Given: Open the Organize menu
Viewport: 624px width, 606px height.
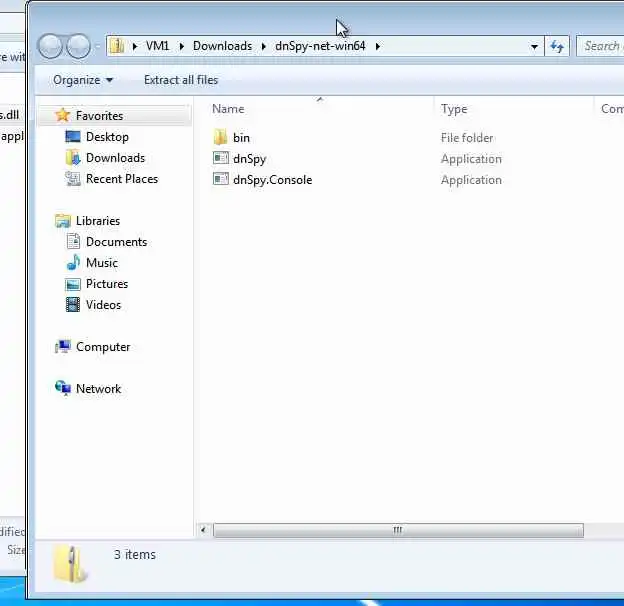Looking at the screenshot, I should pyautogui.click(x=83, y=80).
